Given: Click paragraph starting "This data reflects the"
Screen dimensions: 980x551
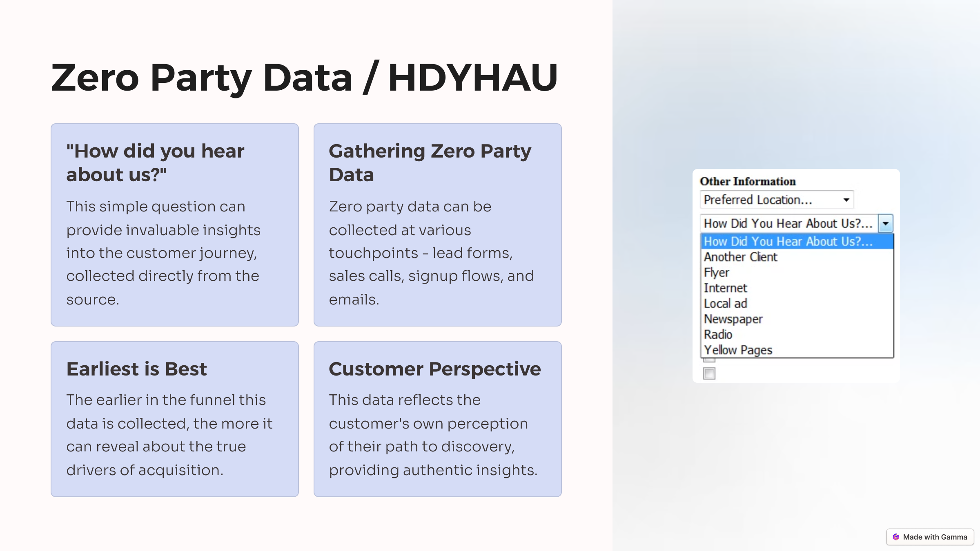Looking at the screenshot, I should click(x=433, y=435).
